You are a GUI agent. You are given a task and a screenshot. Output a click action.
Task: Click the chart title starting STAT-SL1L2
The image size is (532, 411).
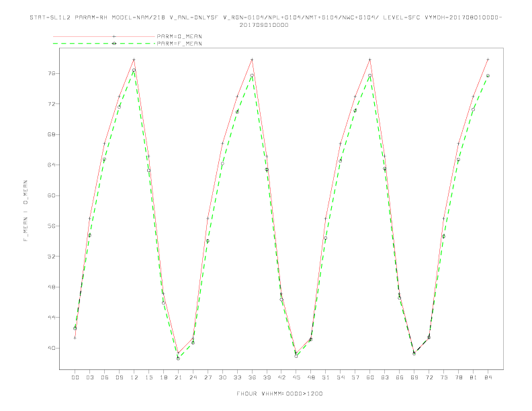[265, 21]
